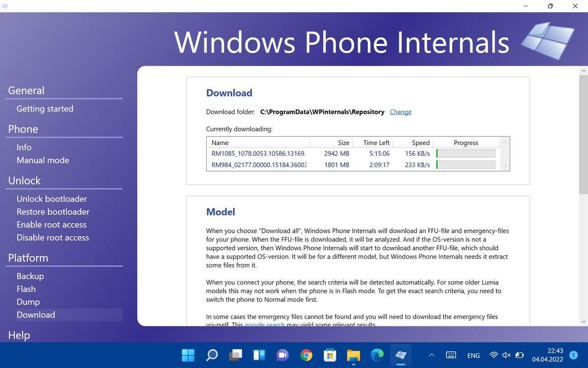Click RM984 download progress bar
The image size is (588, 368).
click(466, 165)
